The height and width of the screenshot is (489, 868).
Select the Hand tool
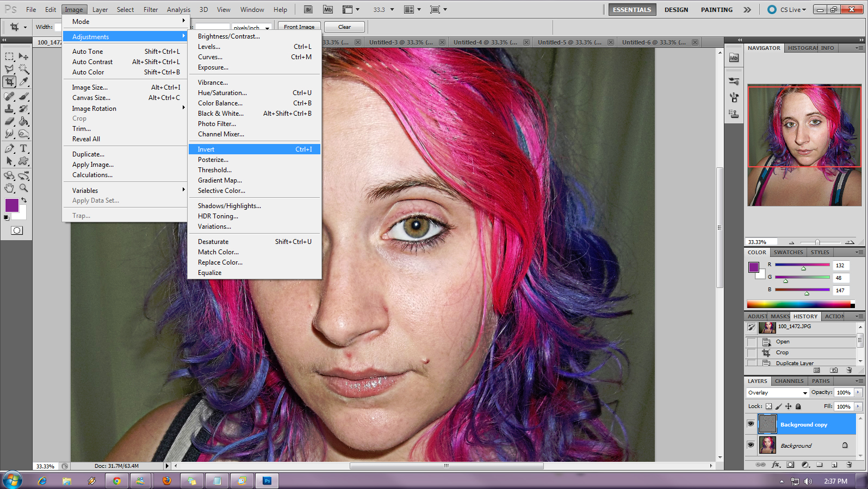9,188
